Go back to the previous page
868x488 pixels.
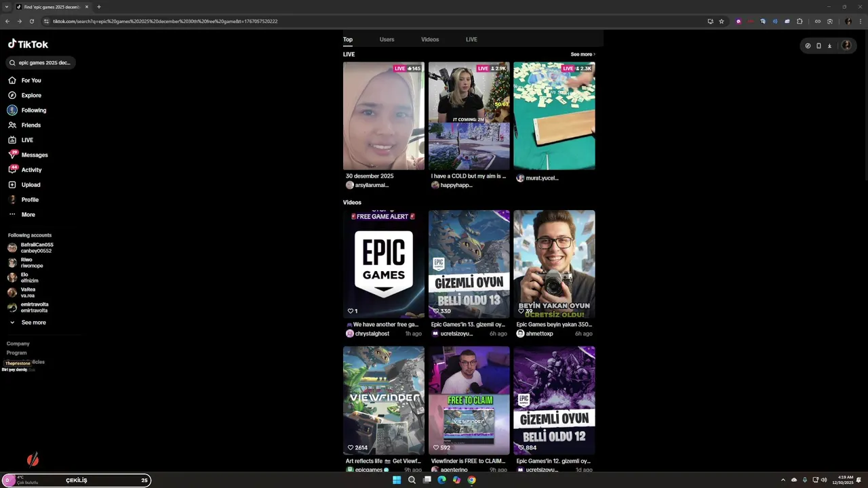[7, 21]
